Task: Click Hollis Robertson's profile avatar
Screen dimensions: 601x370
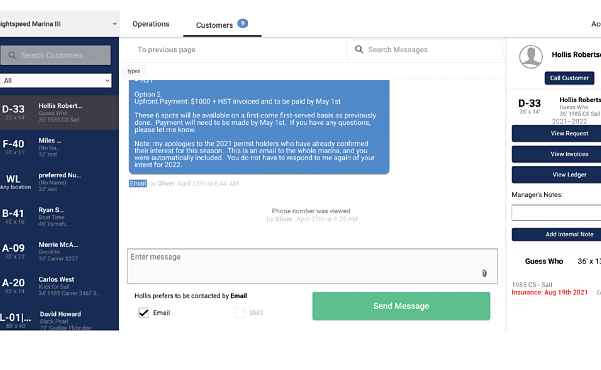Action: pos(531,57)
